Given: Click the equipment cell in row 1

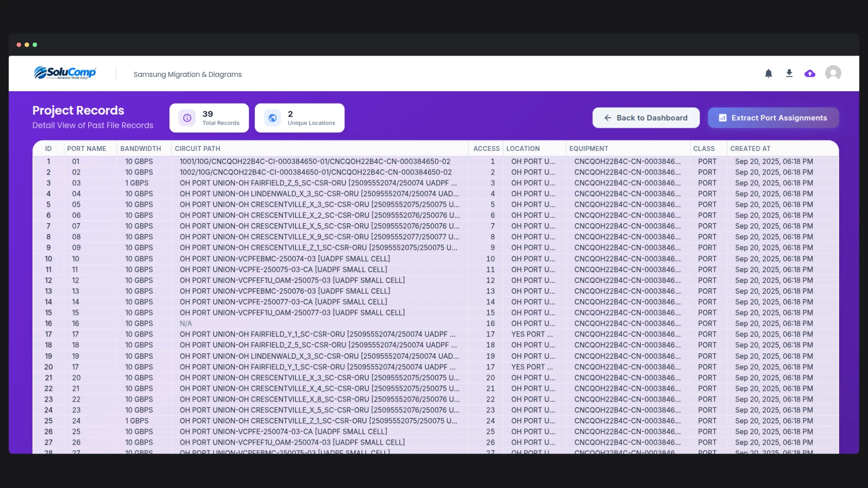Looking at the screenshot, I should 627,161.
